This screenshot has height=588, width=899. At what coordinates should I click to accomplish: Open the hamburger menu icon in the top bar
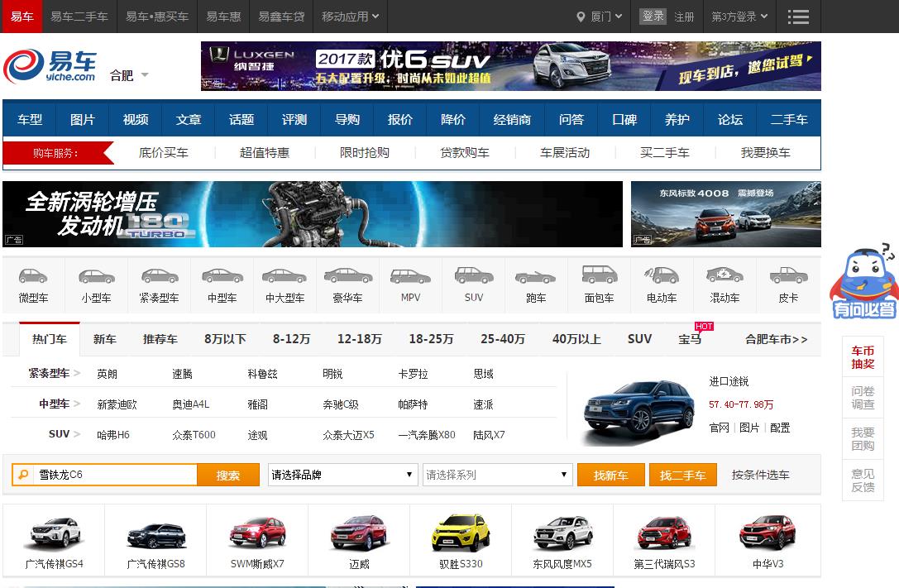click(798, 17)
